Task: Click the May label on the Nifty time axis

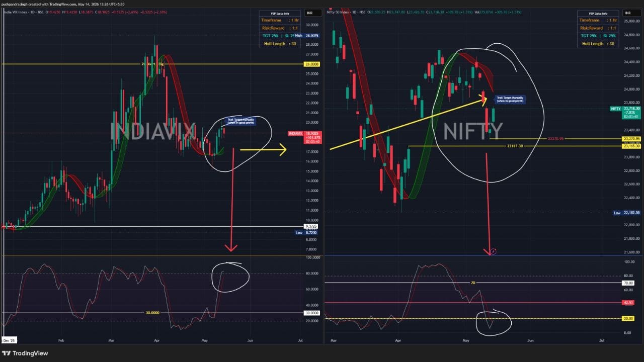Action: coord(466,340)
